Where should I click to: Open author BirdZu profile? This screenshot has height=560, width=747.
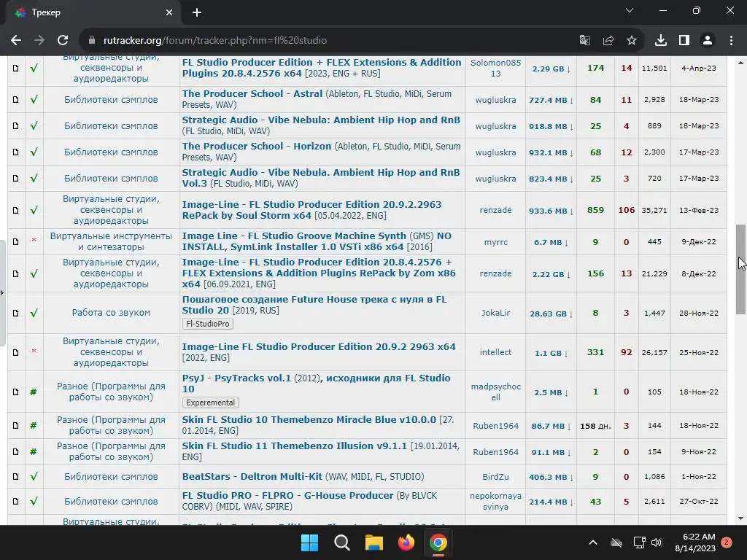pyautogui.click(x=495, y=477)
